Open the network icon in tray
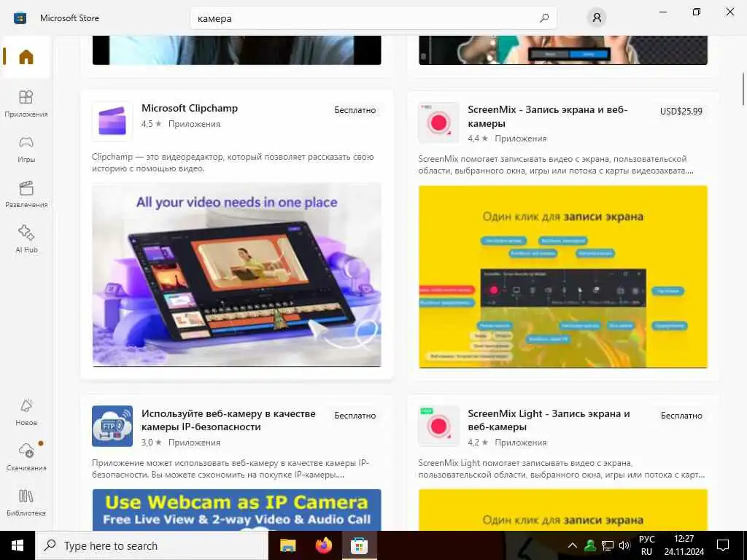This screenshot has height=560, width=747. pyautogui.click(x=608, y=545)
